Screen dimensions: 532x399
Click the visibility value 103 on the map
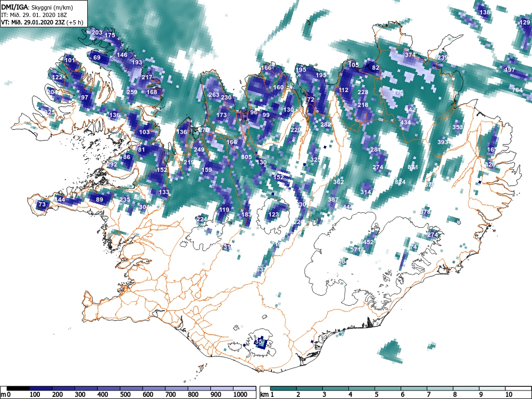click(145, 132)
